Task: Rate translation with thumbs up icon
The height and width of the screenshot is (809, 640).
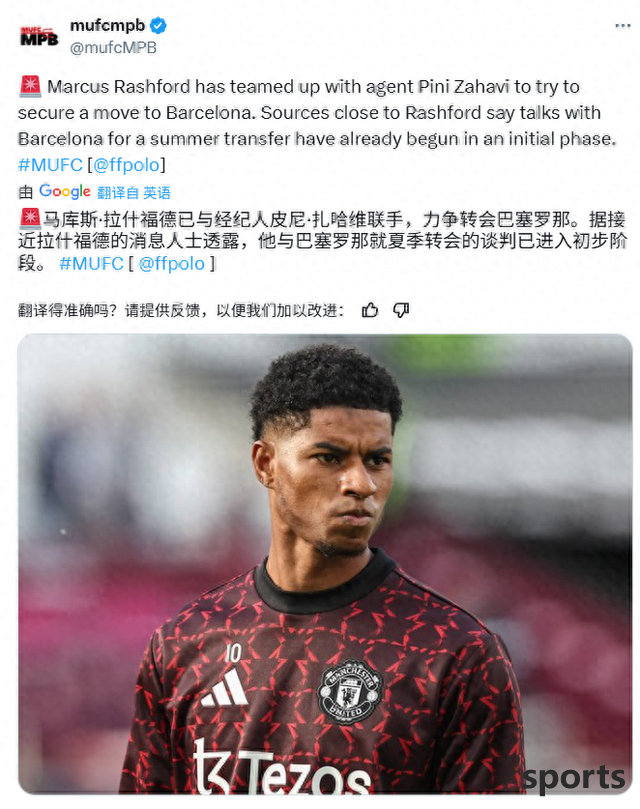Action: [x=370, y=310]
